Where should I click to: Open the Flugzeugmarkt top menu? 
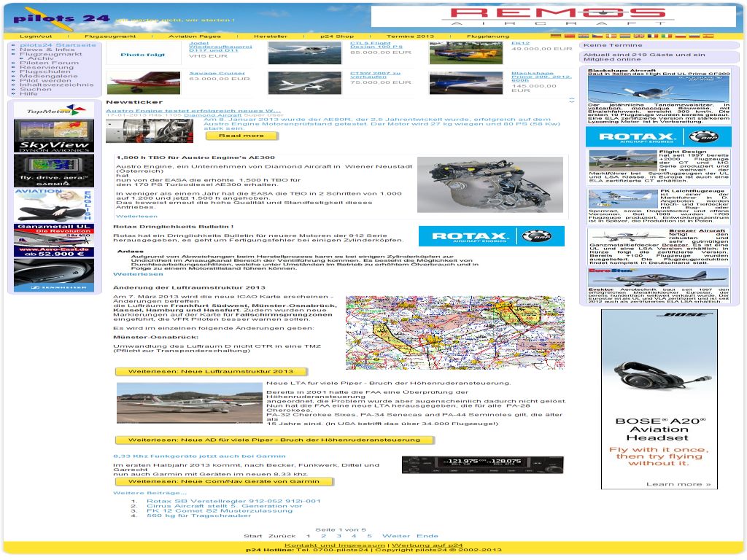click(110, 36)
